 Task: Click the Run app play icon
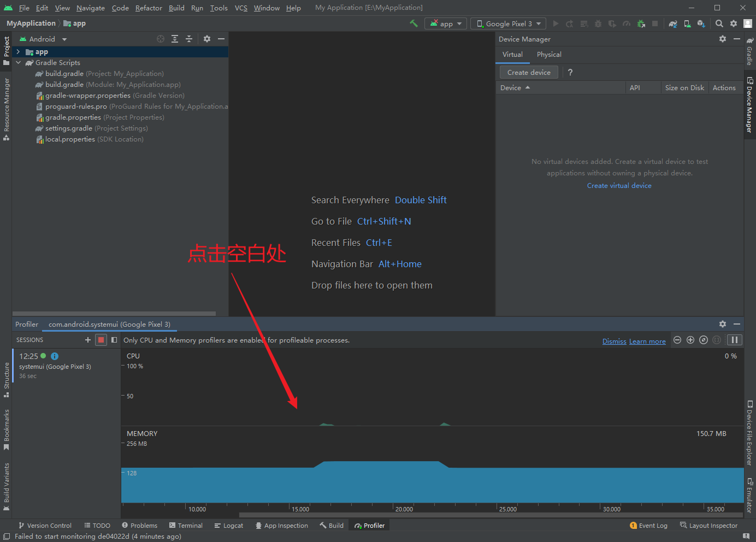tap(556, 23)
